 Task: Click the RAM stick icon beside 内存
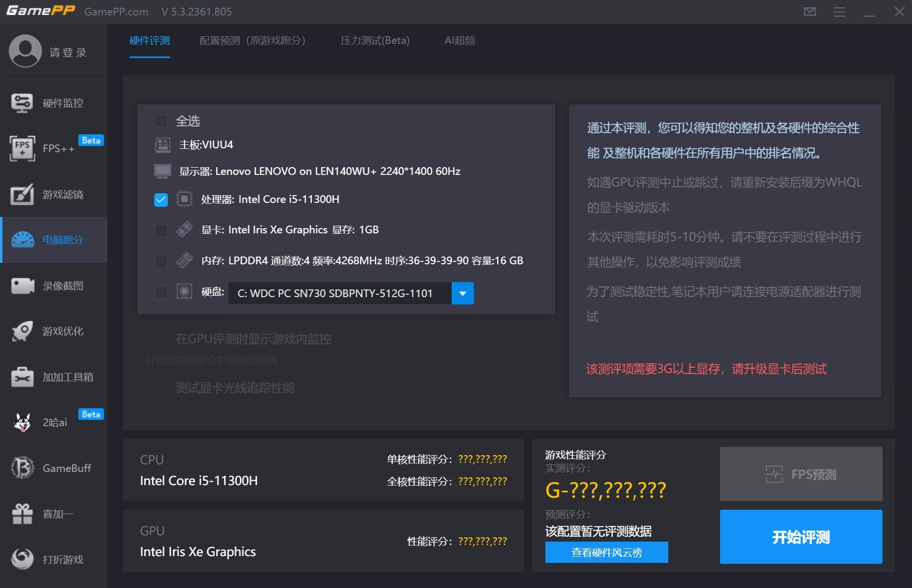pos(184,260)
